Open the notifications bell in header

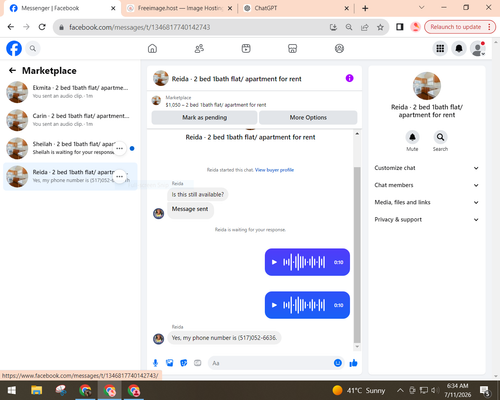pyautogui.click(x=459, y=49)
